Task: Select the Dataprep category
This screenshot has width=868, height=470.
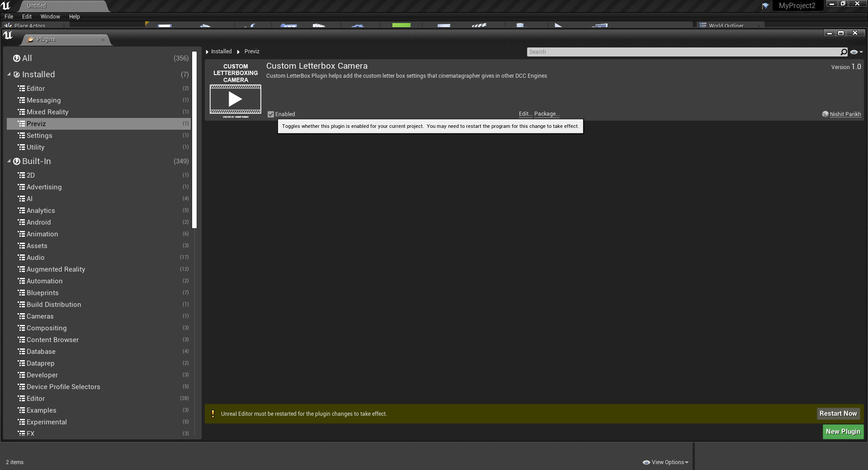Action: tap(99, 363)
